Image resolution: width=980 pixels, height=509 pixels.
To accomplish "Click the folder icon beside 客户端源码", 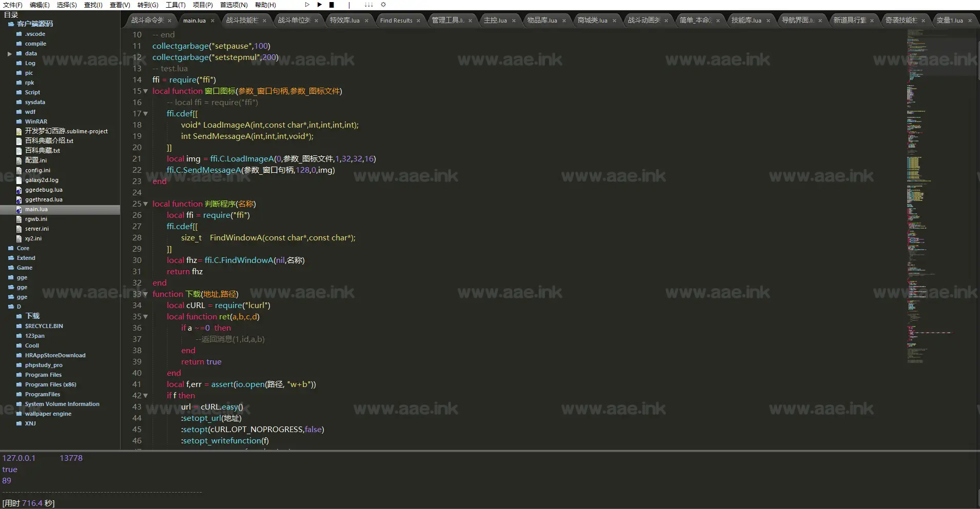I will (11, 24).
